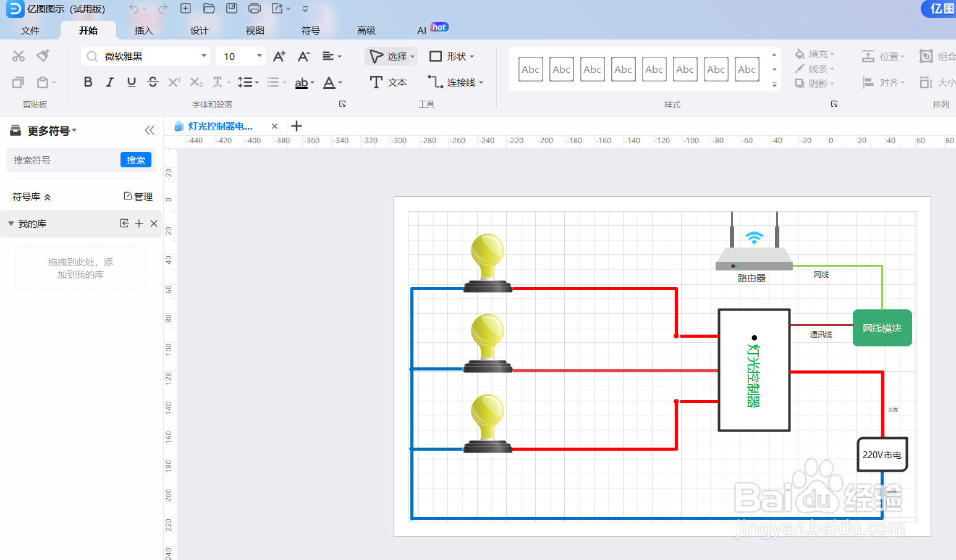Open the 填充 fill options

pos(814,54)
